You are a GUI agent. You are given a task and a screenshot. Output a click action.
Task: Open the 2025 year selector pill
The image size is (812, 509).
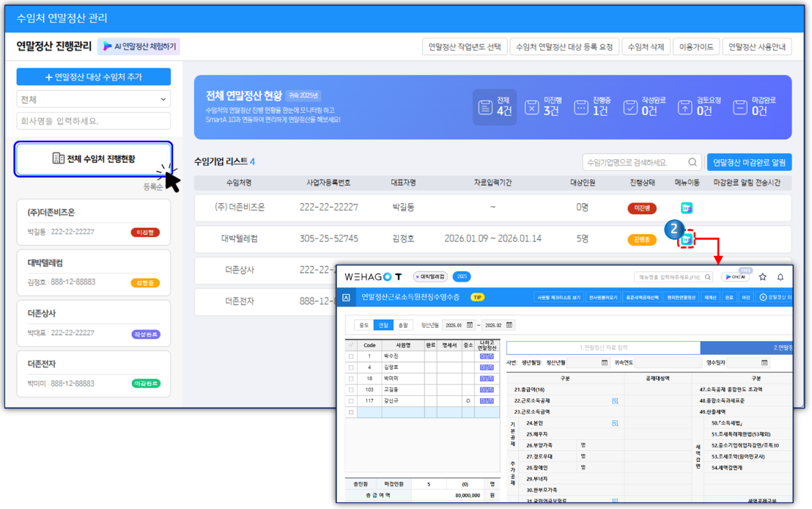(x=462, y=277)
